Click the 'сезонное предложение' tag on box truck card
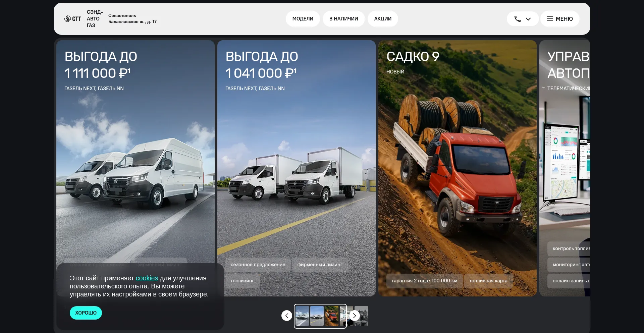 258,265
